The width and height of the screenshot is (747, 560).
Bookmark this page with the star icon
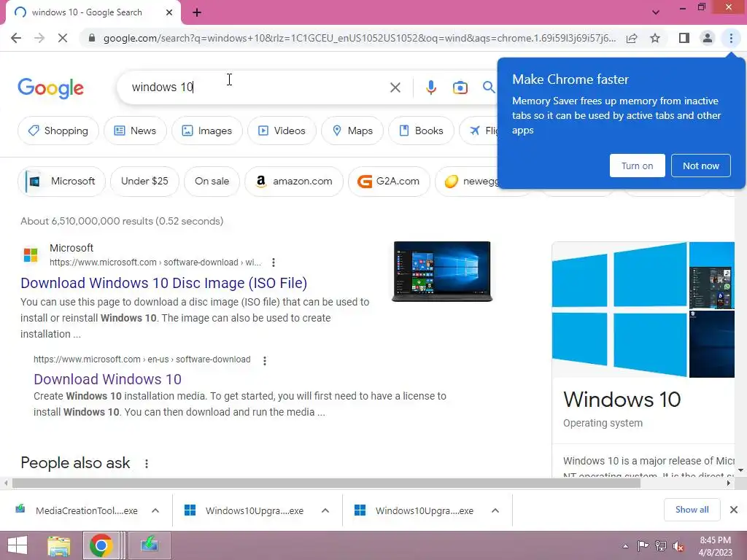pos(655,38)
